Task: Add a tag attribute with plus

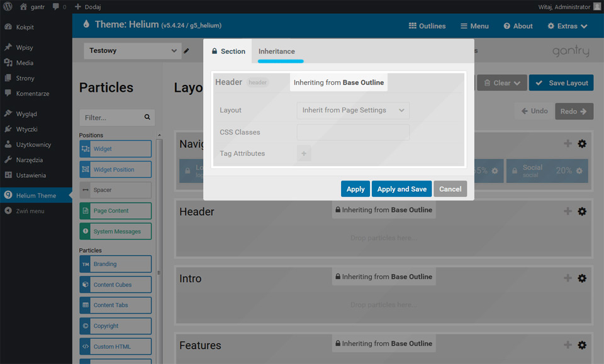Action: [x=304, y=153]
